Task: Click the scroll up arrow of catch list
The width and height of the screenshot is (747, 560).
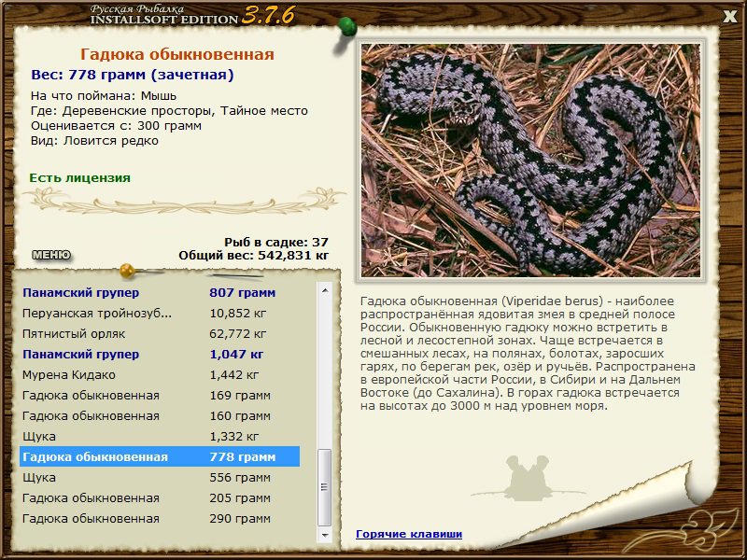Action: pyautogui.click(x=325, y=290)
